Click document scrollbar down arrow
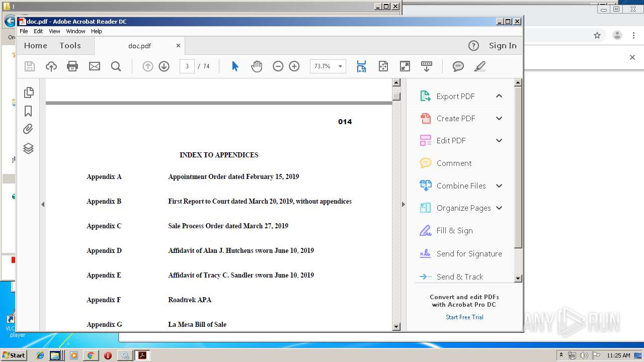 pos(396,326)
